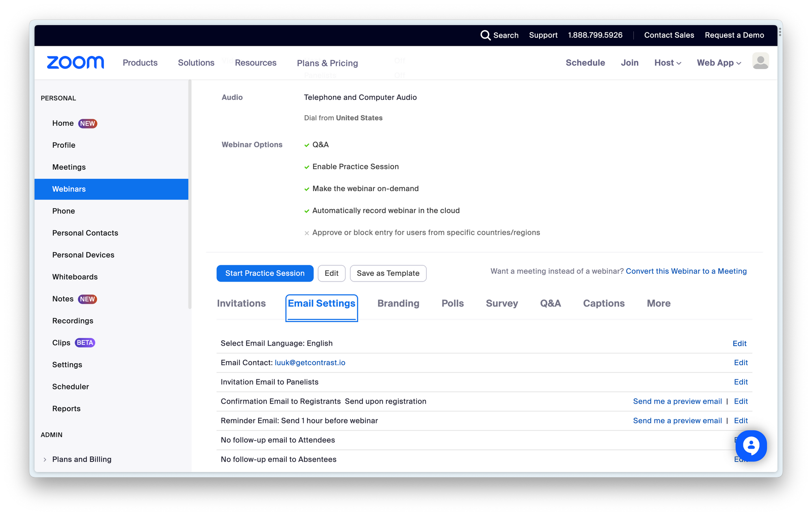Click the browser window's three-dot menu

(780, 32)
